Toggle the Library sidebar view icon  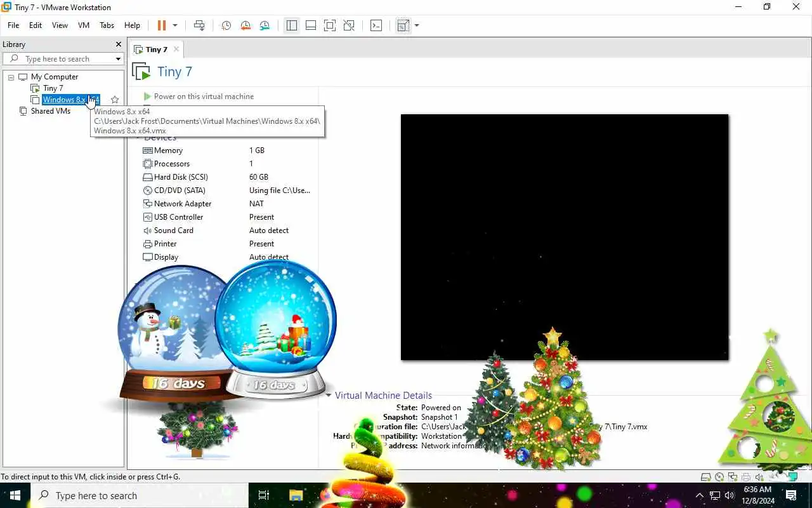[291, 25]
